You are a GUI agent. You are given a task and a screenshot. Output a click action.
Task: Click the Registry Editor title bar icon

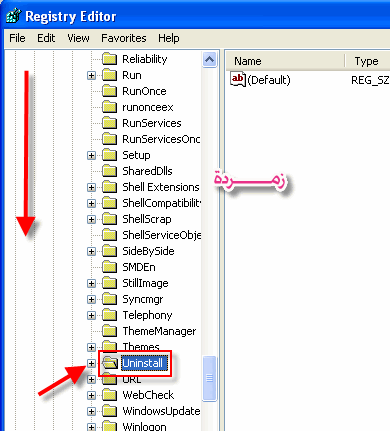[x=13, y=16]
